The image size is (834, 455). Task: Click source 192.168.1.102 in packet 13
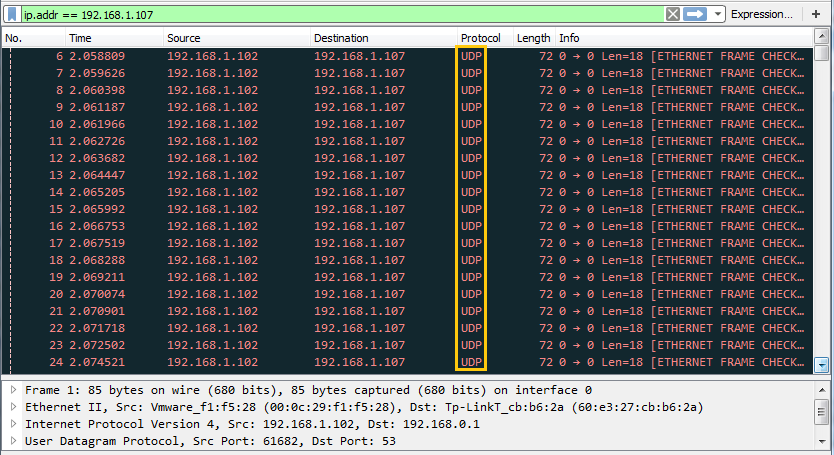pyautogui.click(x=213, y=176)
